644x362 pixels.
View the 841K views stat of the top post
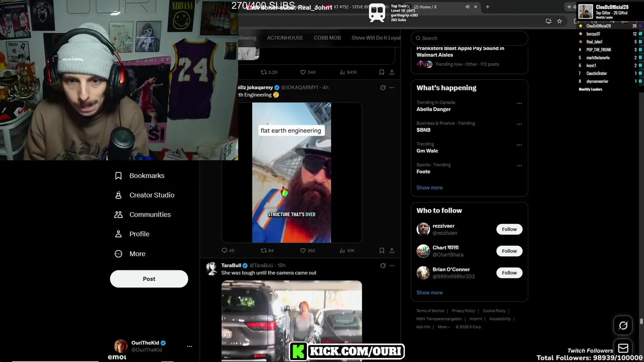(x=348, y=72)
